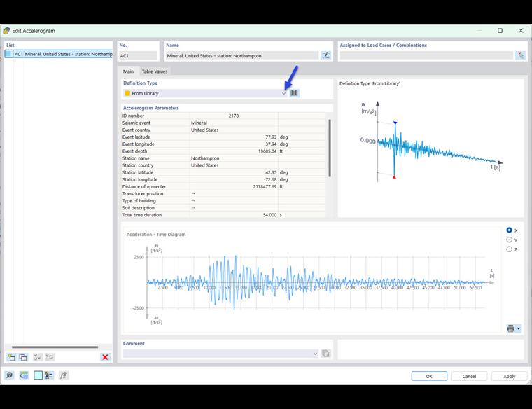
Task: Click the Transducer position row label
Action: (143, 194)
